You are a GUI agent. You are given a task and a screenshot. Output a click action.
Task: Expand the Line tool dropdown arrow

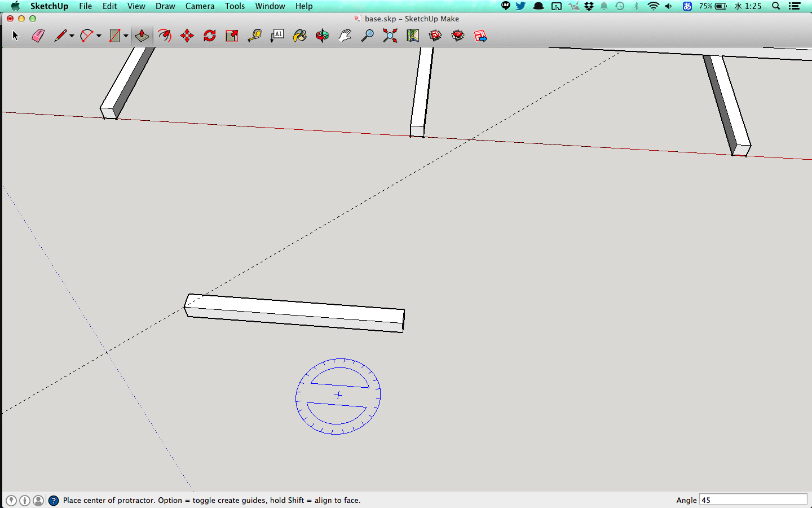tap(72, 36)
